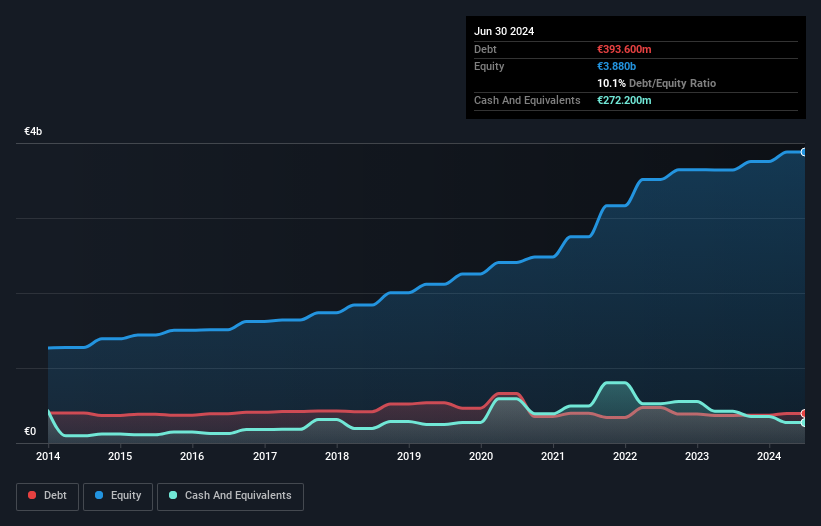This screenshot has height=526, width=821.
Task: Click the Jun 30 2024 tooltip date
Action: point(504,31)
